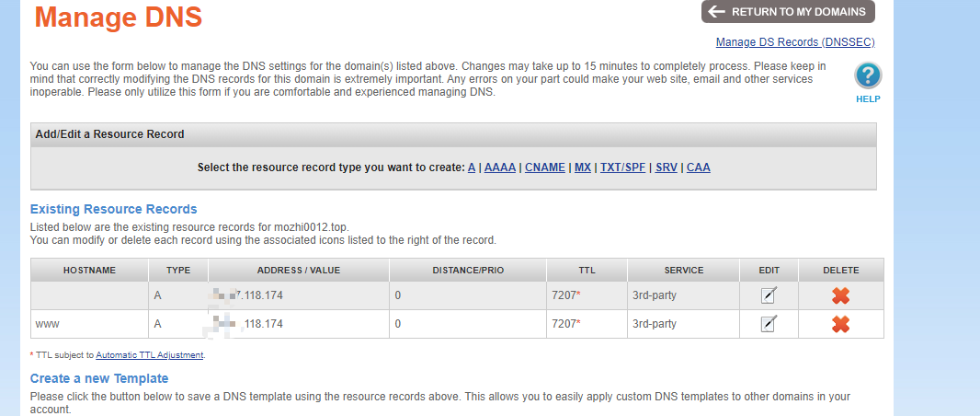Click the HELP label under question icon

868,98
